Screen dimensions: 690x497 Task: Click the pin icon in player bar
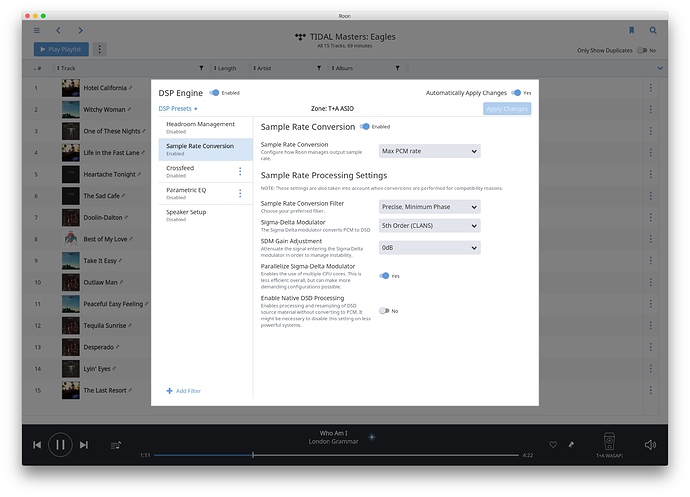coord(571,445)
